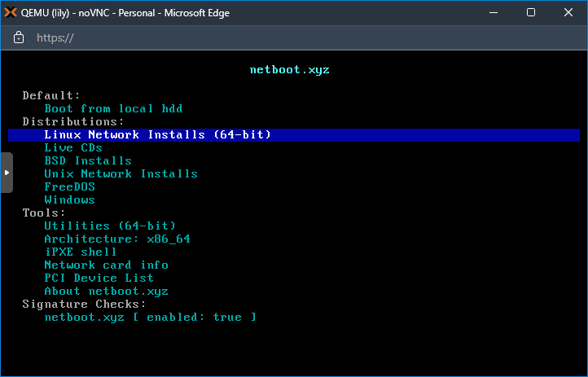Select Boot from local hdd
588x377 pixels.
pos(113,108)
